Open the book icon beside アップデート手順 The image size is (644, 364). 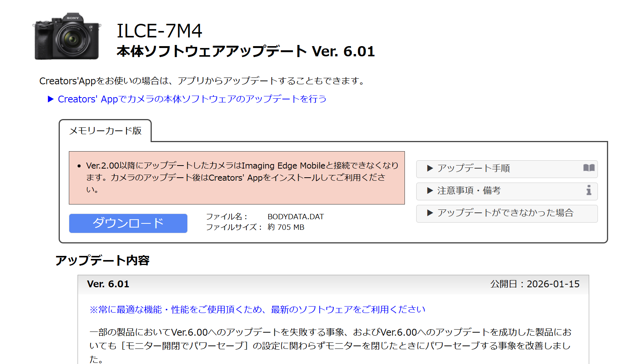pyautogui.click(x=589, y=168)
